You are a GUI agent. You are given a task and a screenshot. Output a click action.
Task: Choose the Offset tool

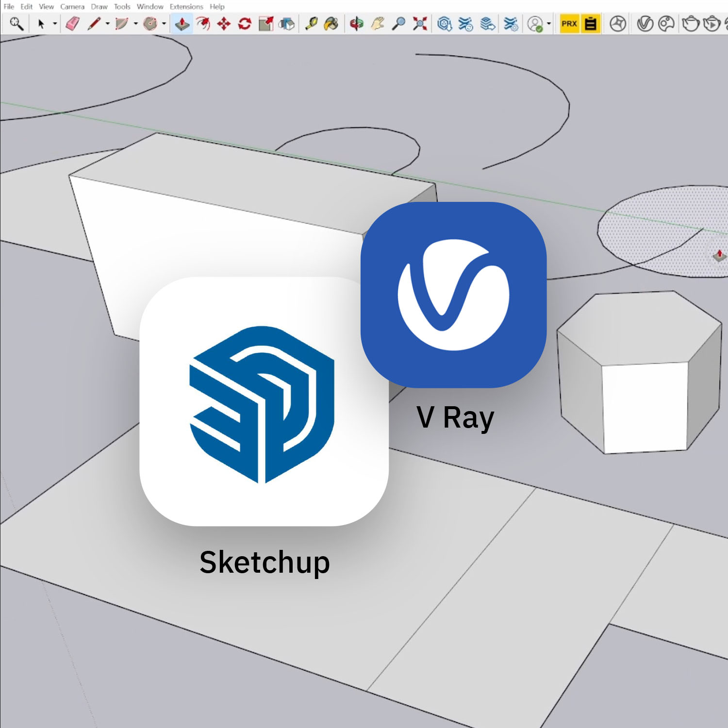(x=203, y=23)
